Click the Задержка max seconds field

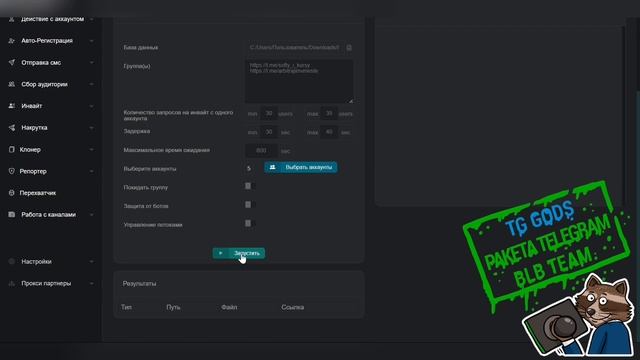pos(329,132)
